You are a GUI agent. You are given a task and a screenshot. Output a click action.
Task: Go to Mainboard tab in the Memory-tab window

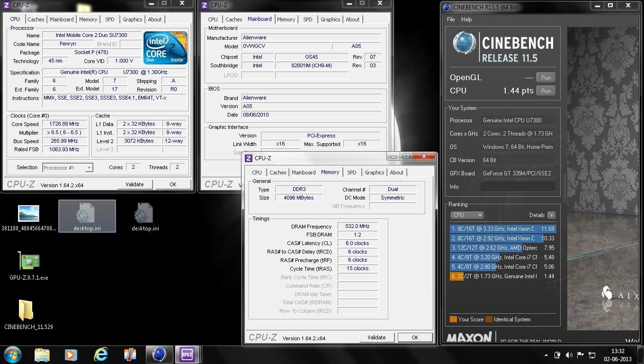(x=304, y=173)
